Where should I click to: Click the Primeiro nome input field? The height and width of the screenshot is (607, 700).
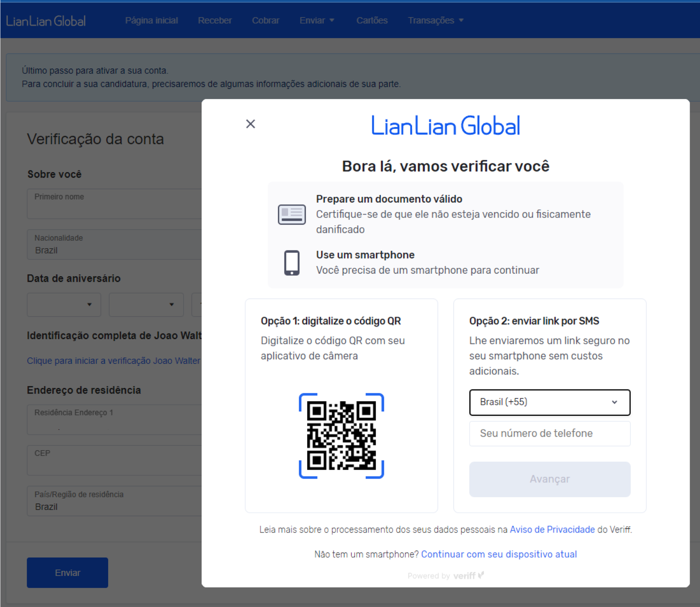coord(114,204)
